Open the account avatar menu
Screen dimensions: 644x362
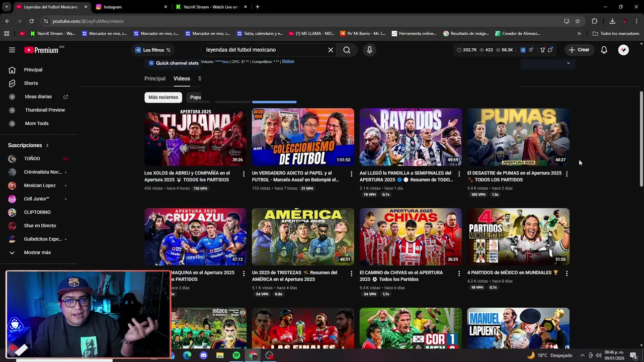pos(623,50)
